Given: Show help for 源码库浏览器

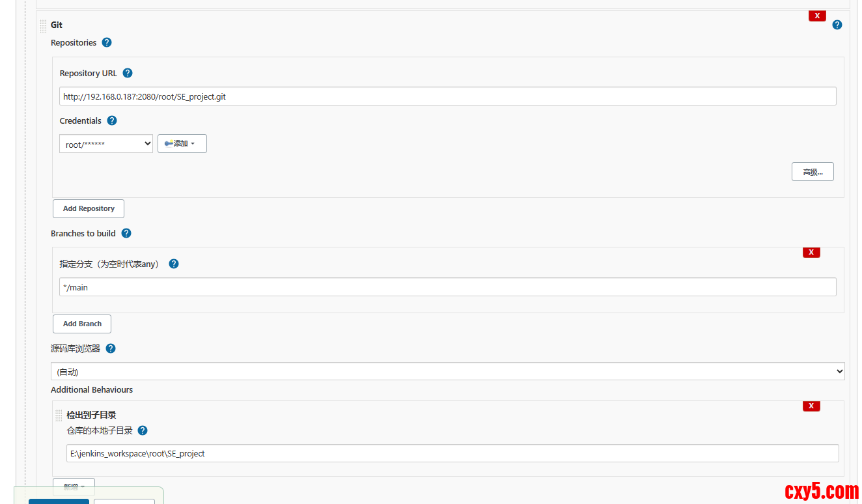Looking at the screenshot, I should [111, 348].
